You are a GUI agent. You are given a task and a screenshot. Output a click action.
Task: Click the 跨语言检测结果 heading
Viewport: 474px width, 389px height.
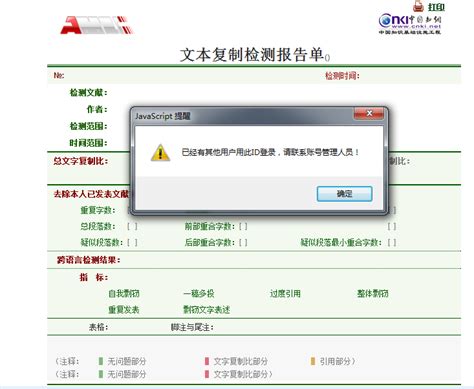(x=88, y=260)
